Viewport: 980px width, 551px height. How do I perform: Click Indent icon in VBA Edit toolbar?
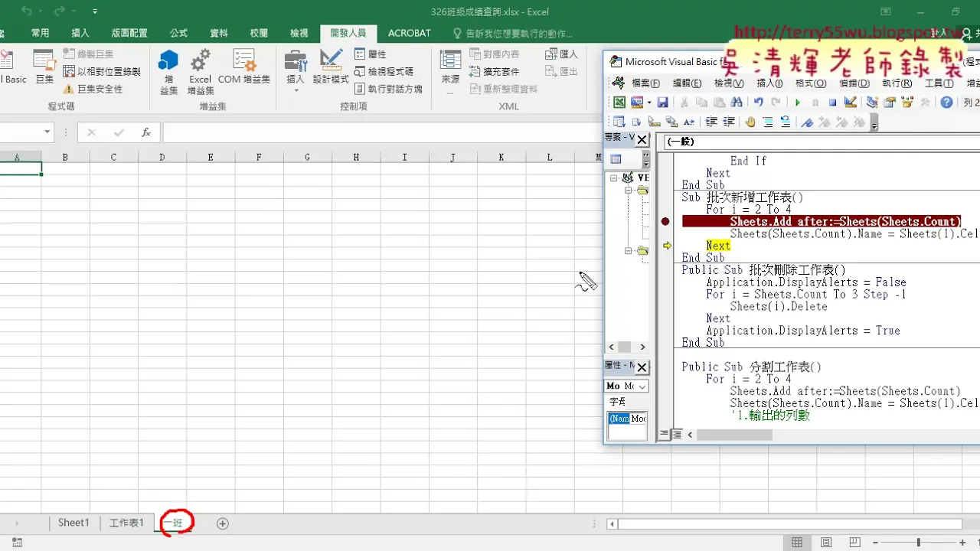click(x=711, y=122)
